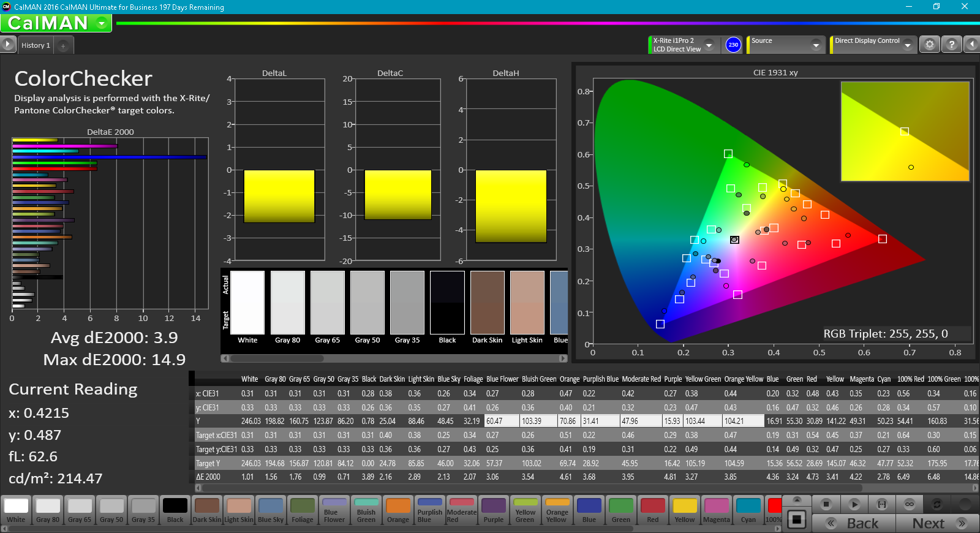
Task: Click the Back button
Action: coord(854,523)
